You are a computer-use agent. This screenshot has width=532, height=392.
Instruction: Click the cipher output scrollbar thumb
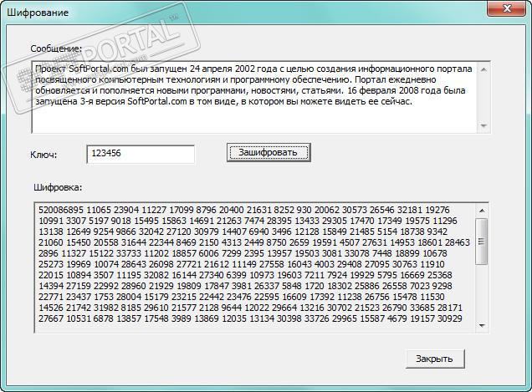click(482, 242)
